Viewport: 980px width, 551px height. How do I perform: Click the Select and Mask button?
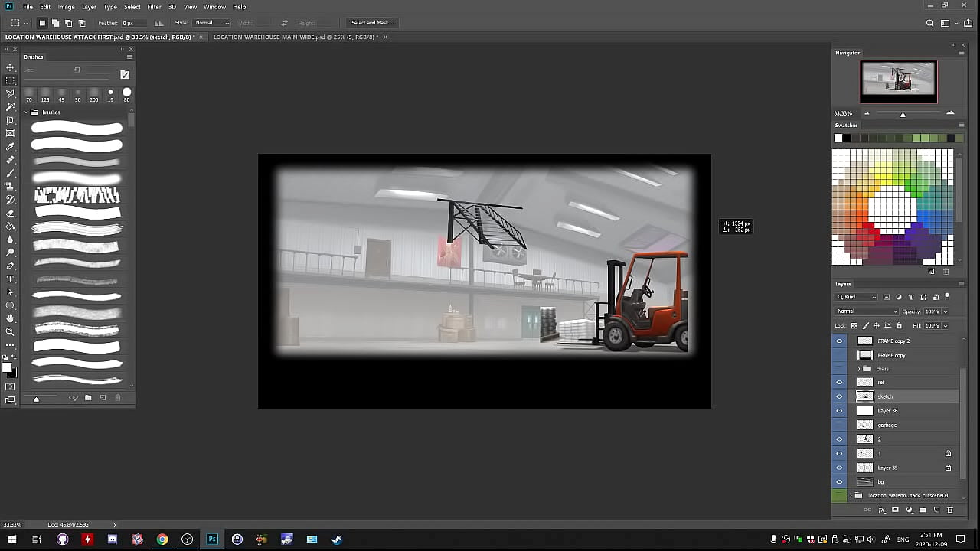click(372, 23)
